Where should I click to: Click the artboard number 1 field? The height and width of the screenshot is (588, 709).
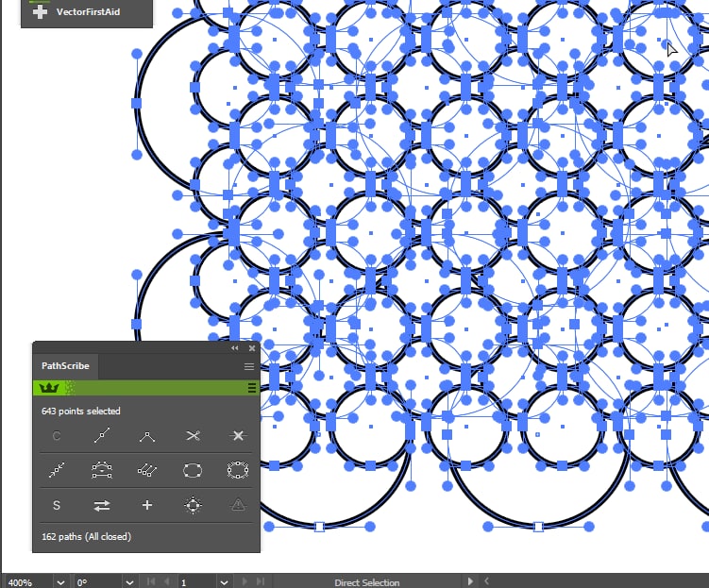(x=197, y=582)
